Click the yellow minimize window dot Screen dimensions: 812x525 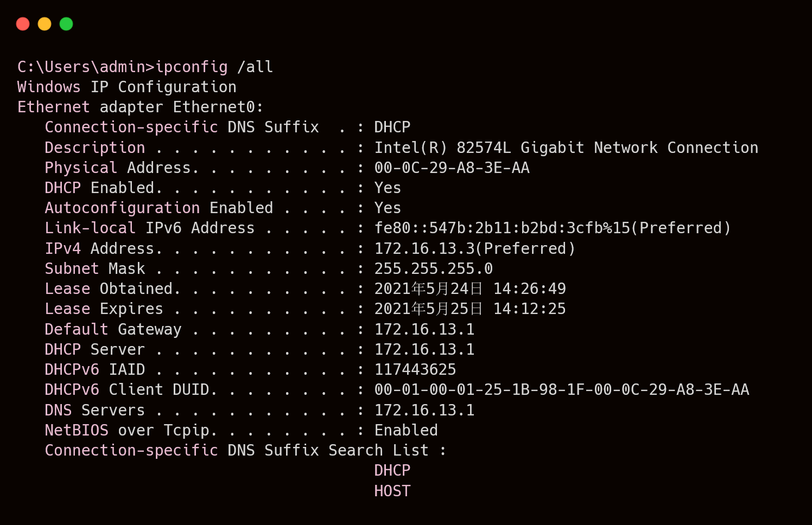[45, 24]
